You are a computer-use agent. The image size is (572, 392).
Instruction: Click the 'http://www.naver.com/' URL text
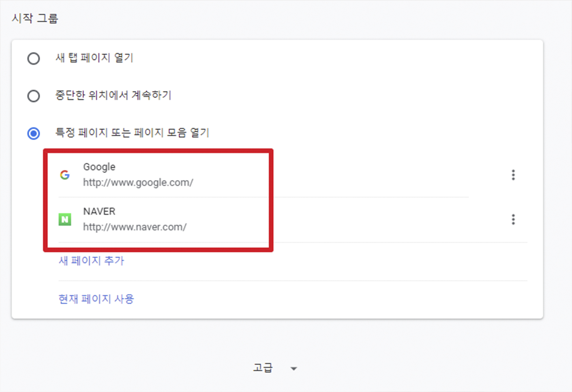pyautogui.click(x=135, y=227)
